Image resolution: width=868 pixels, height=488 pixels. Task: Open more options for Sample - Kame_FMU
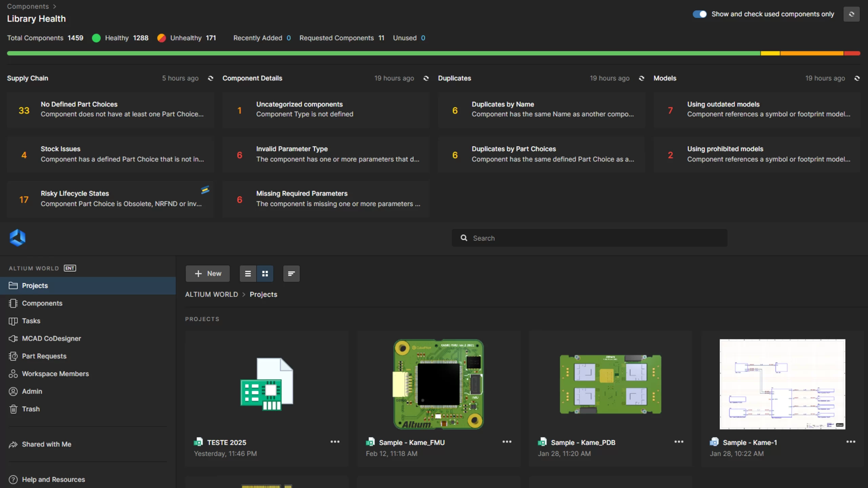tap(507, 442)
